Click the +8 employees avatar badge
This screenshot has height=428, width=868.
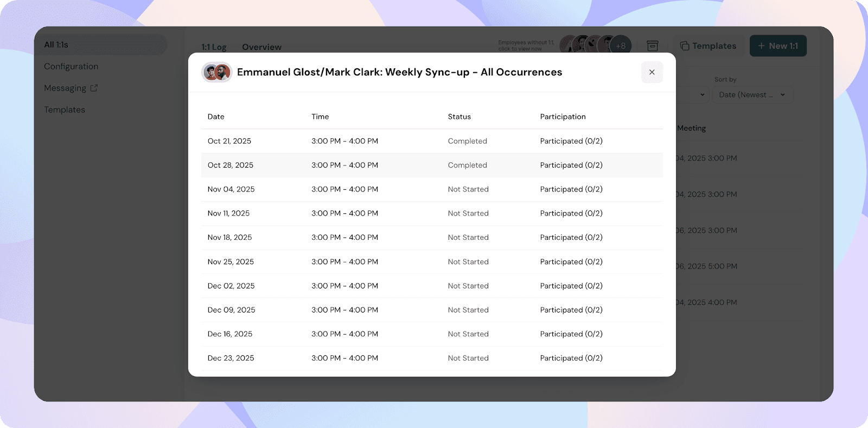click(621, 46)
